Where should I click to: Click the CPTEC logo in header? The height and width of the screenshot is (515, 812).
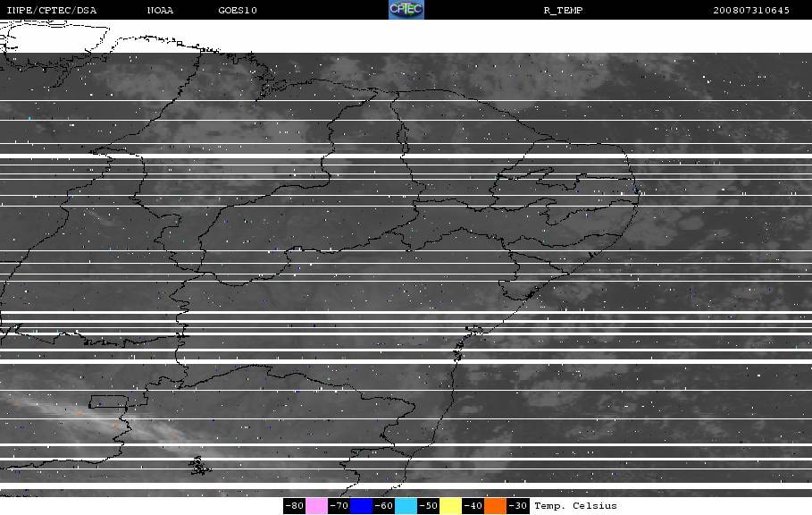(x=406, y=10)
